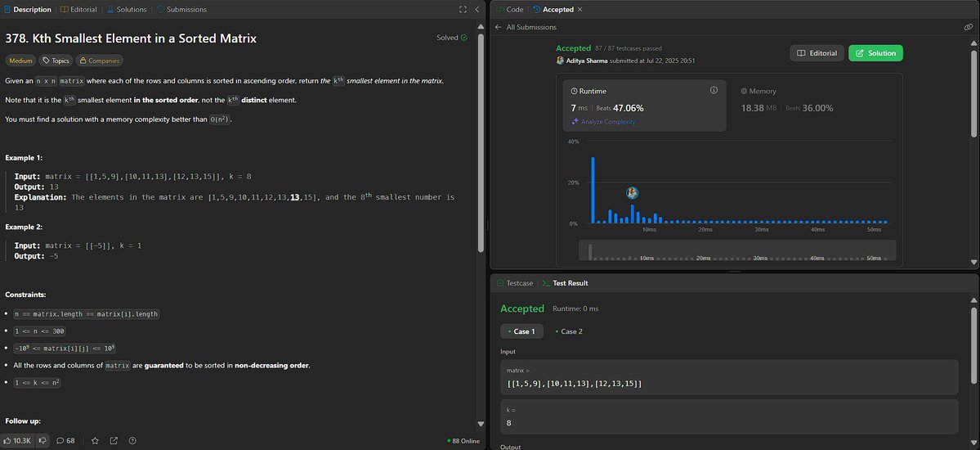The width and height of the screenshot is (980, 450).
Task: Click the green Solution button
Action: click(875, 53)
